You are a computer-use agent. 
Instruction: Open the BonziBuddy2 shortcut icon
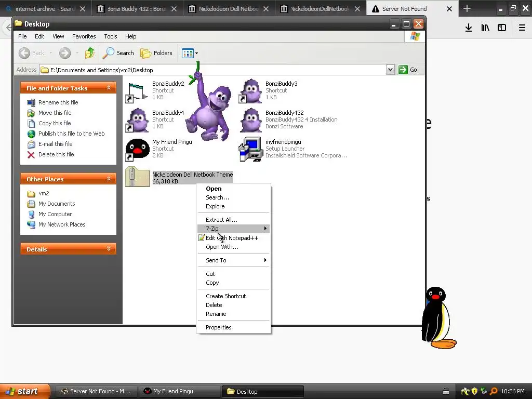click(x=137, y=92)
